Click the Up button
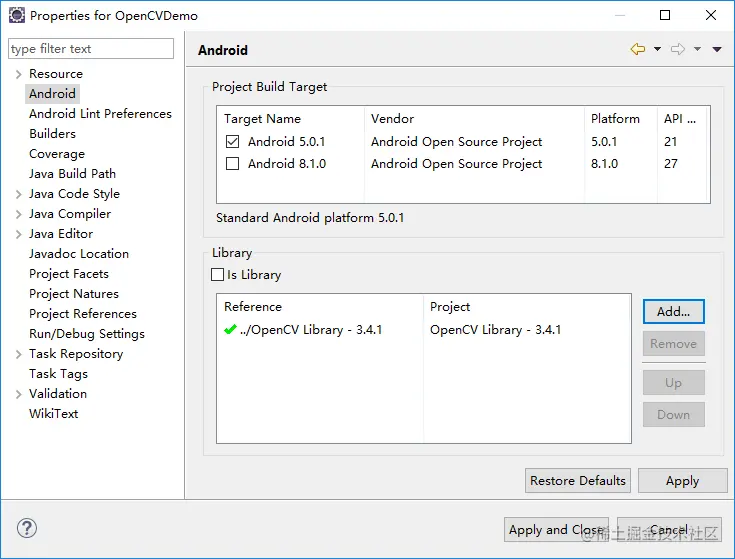Viewport: 735px width, 559px height. tap(674, 383)
